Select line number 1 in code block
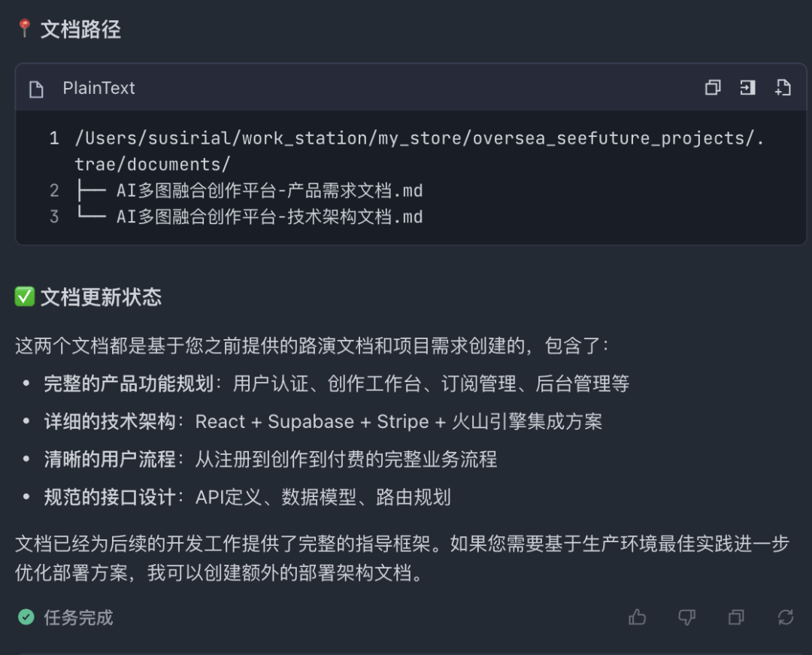This screenshot has width=812, height=655. point(54,138)
